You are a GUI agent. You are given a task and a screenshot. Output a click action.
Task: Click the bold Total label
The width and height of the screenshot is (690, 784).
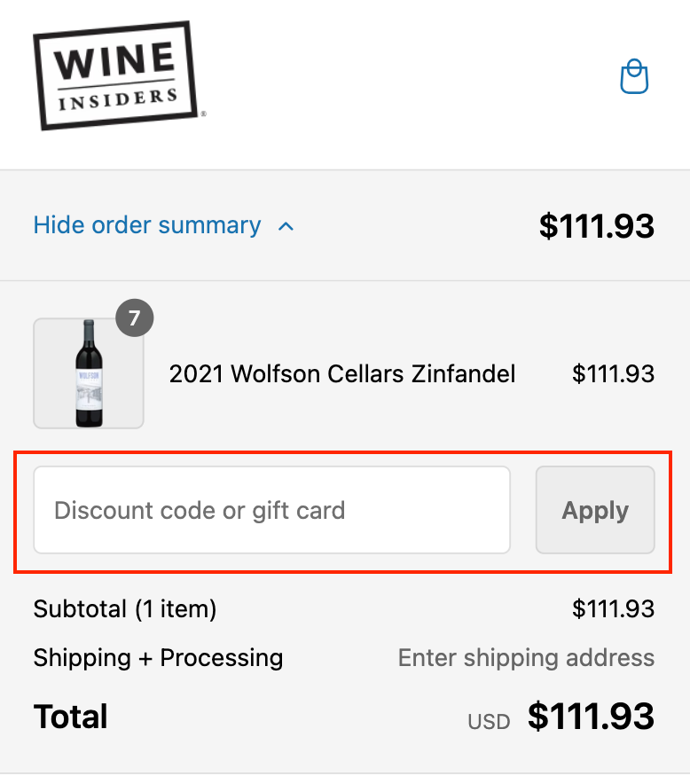71,717
